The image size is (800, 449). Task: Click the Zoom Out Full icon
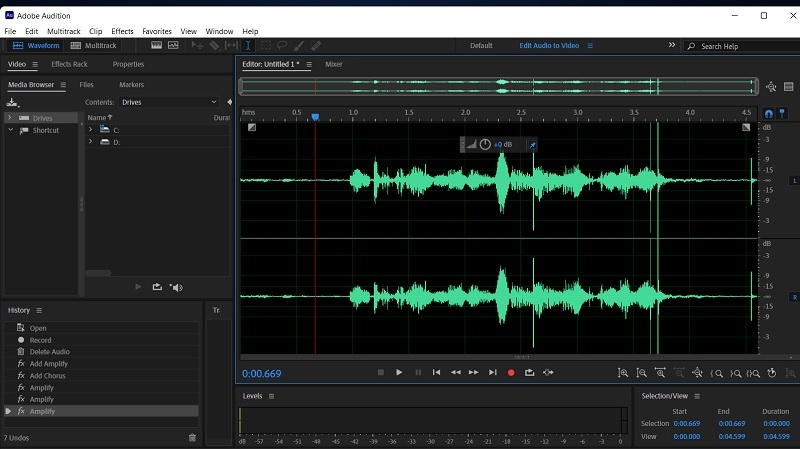[x=697, y=373]
